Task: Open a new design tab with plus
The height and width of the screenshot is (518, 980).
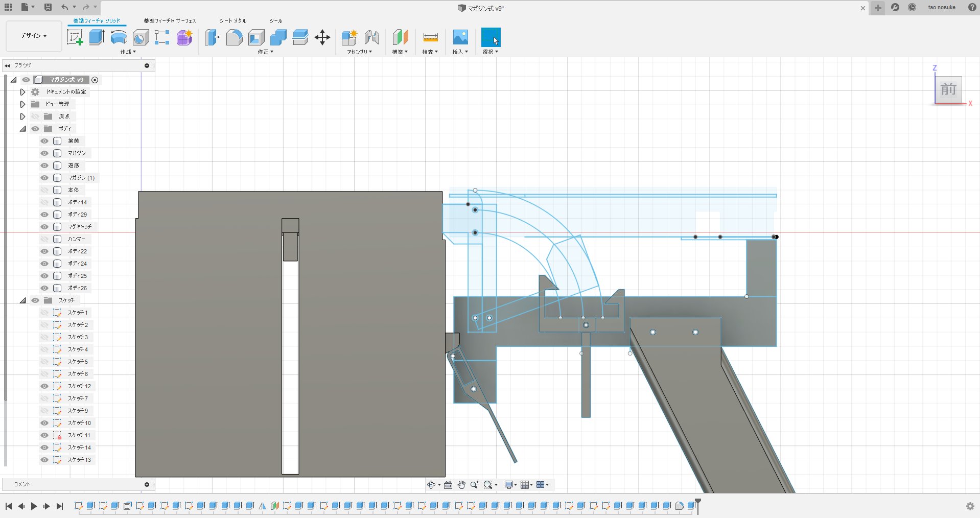Action: (x=878, y=8)
